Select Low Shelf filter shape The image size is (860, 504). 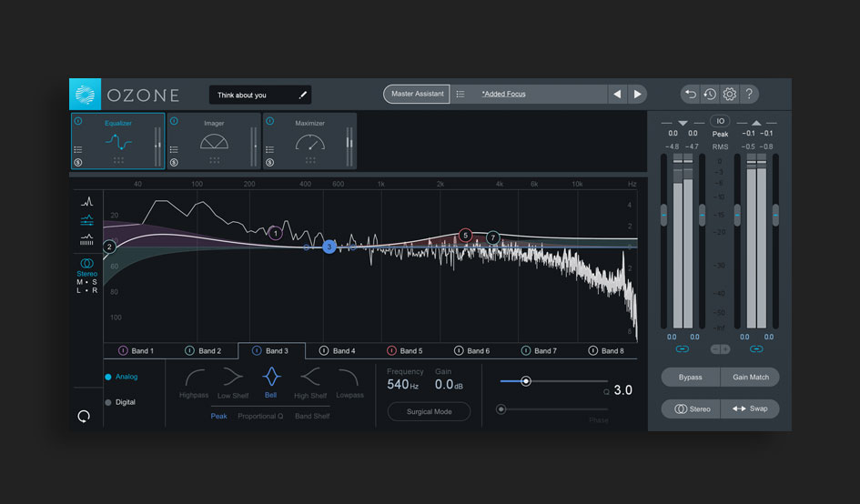(x=233, y=383)
